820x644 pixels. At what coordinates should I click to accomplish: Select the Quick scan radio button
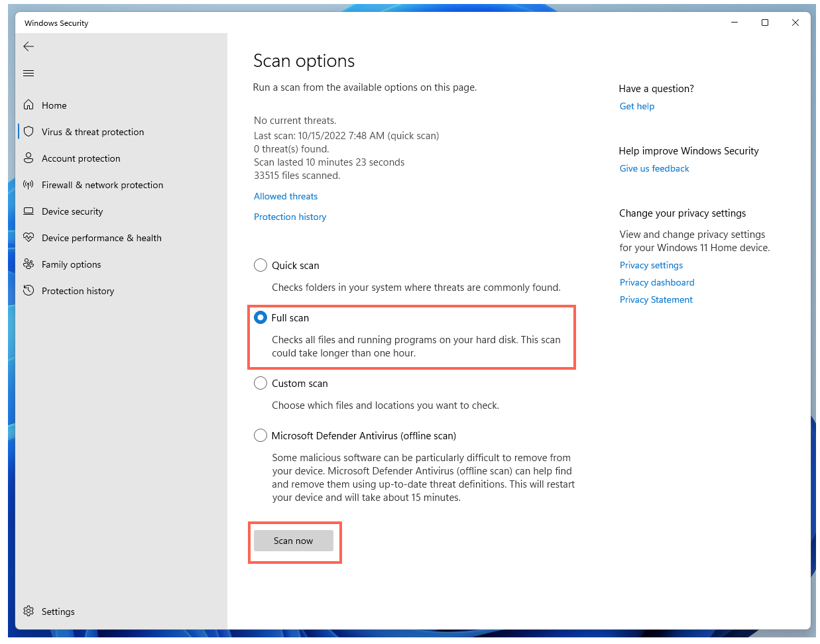[261, 265]
